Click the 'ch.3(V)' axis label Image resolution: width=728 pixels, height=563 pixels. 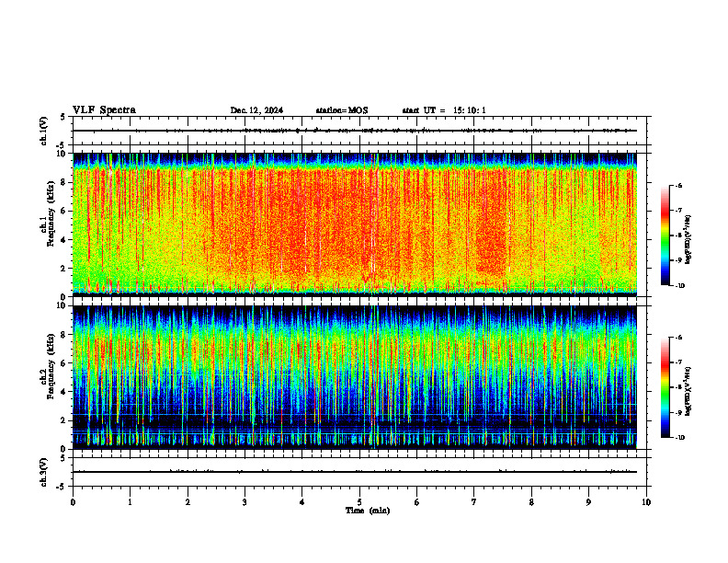pyautogui.click(x=44, y=472)
